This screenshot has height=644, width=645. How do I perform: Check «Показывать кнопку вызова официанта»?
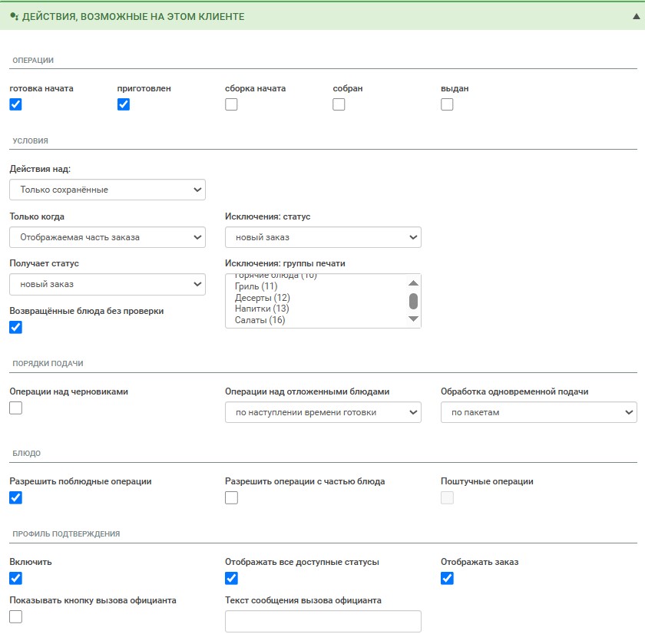(15, 616)
